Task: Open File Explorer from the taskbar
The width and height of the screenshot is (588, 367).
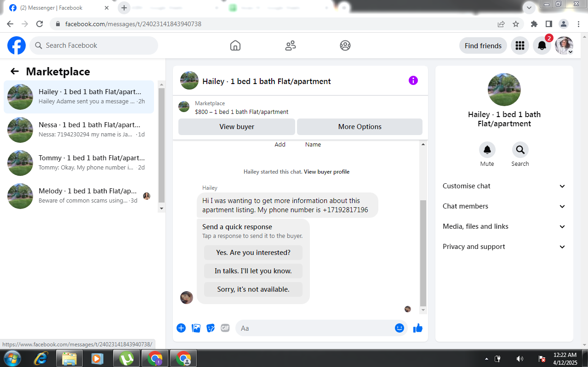Action: pyautogui.click(x=69, y=358)
